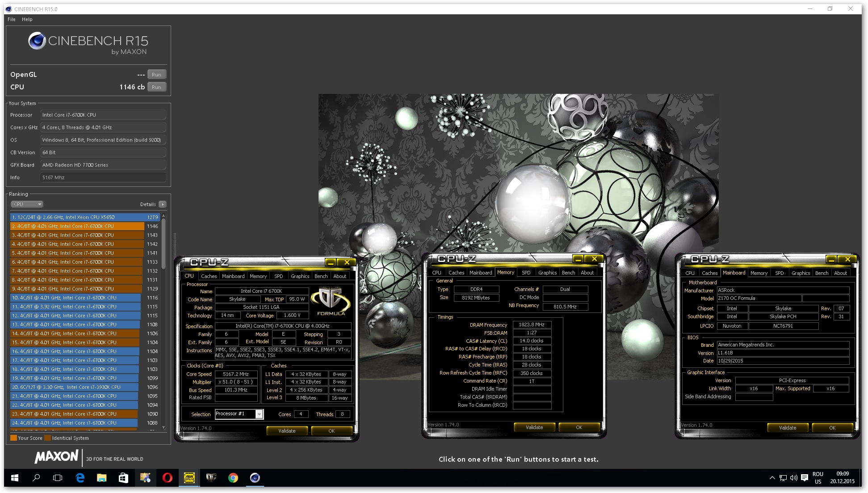
Task: Click OK in Mainboard CPU-Z window
Action: point(832,428)
